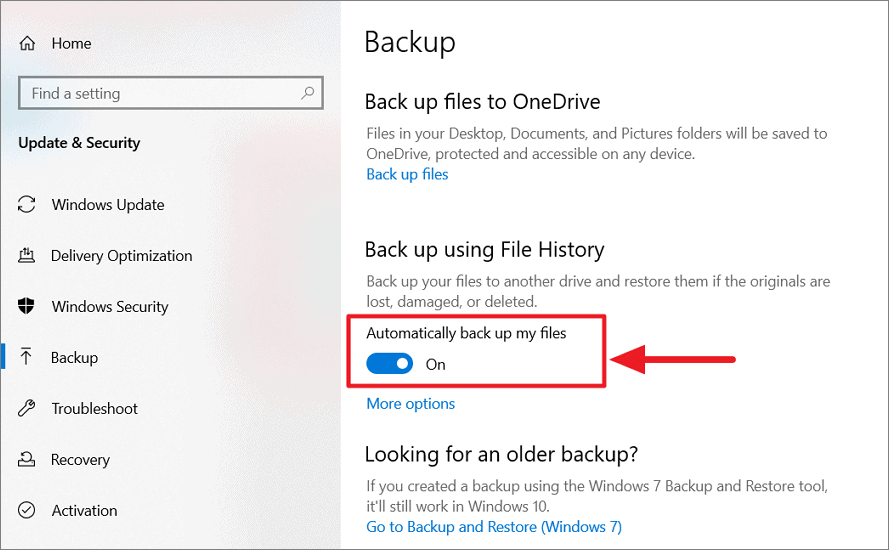Click the Recovery icon in sidebar
Image resolution: width=889 pixels, height=550 pixels.
click(x=27, y=459)
